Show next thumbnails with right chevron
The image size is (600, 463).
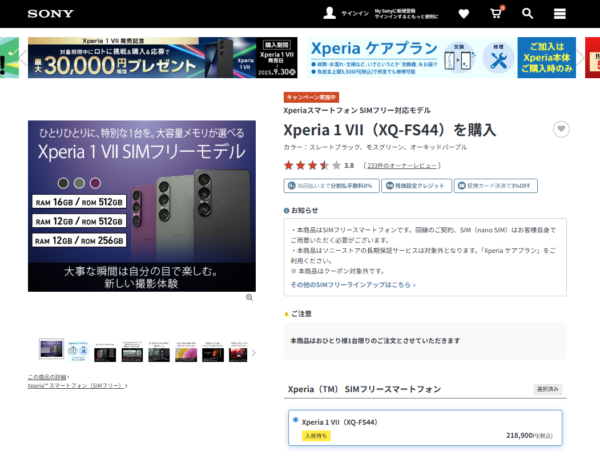(253, 352)
